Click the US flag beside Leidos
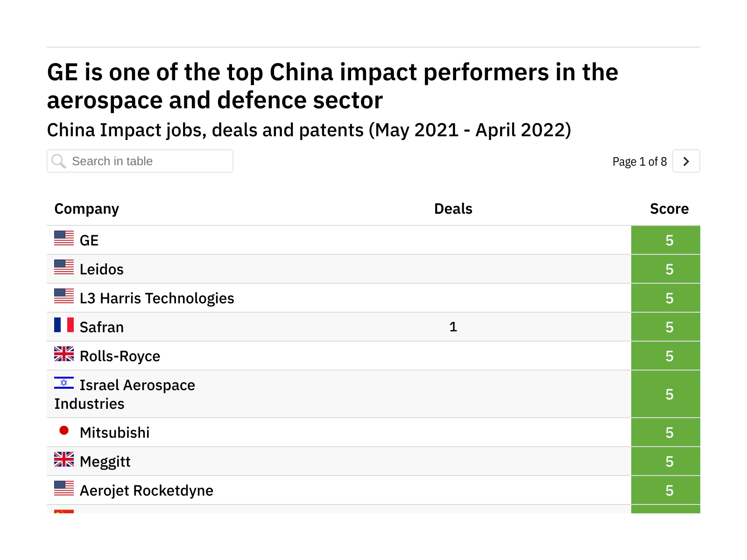 click(64, 267)
